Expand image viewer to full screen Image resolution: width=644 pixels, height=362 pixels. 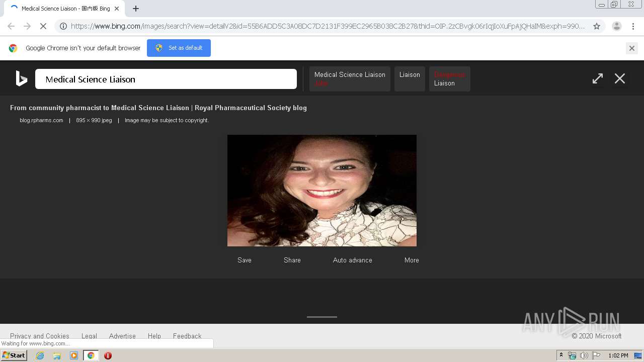pos(598,78)
